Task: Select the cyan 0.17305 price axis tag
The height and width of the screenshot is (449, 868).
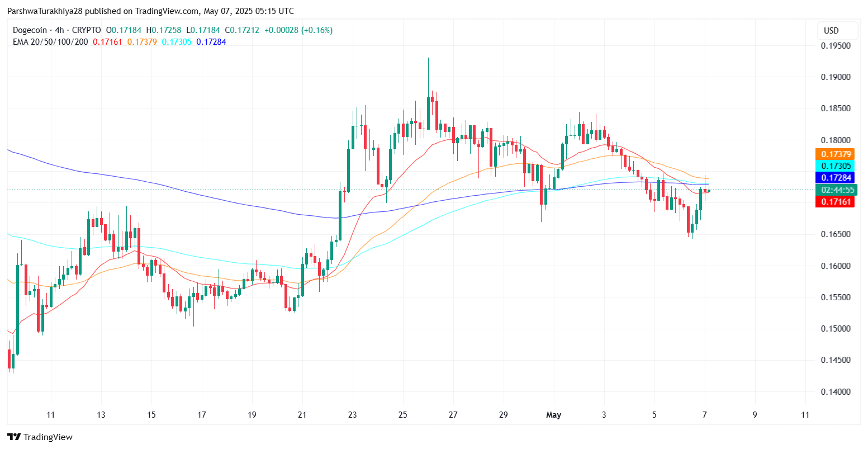Action: pos(837,166)
